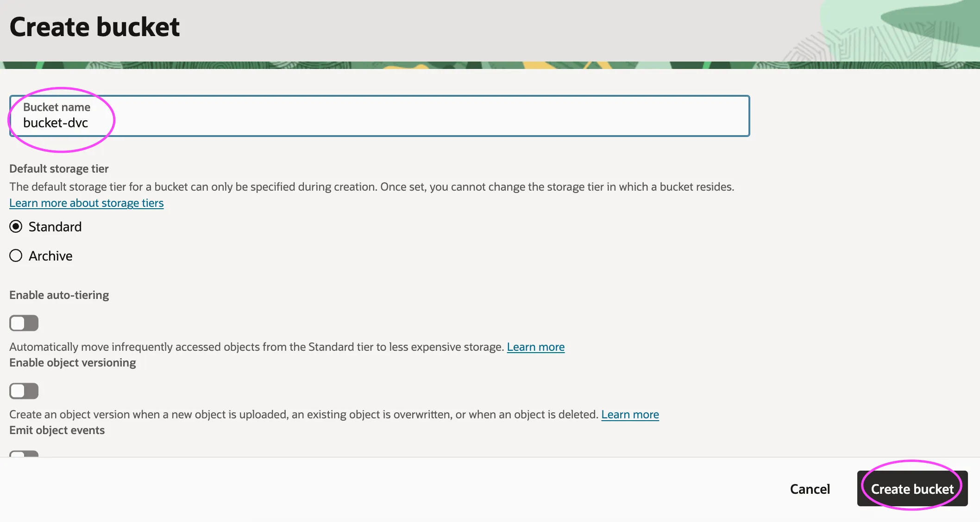Click the Create bucket button
The height and width of the screenshot is (522, 980).
(x=912, y=489)
